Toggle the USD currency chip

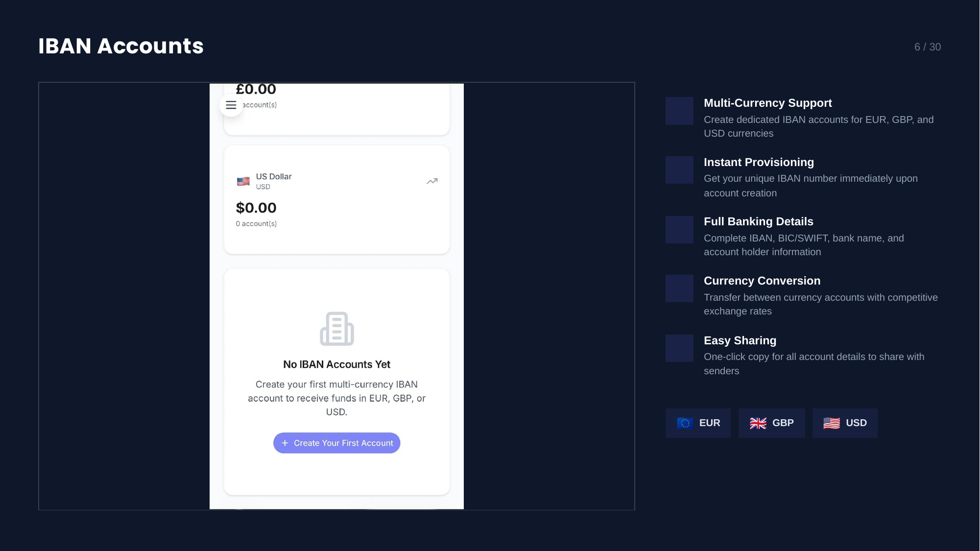[x=844, y=423]
